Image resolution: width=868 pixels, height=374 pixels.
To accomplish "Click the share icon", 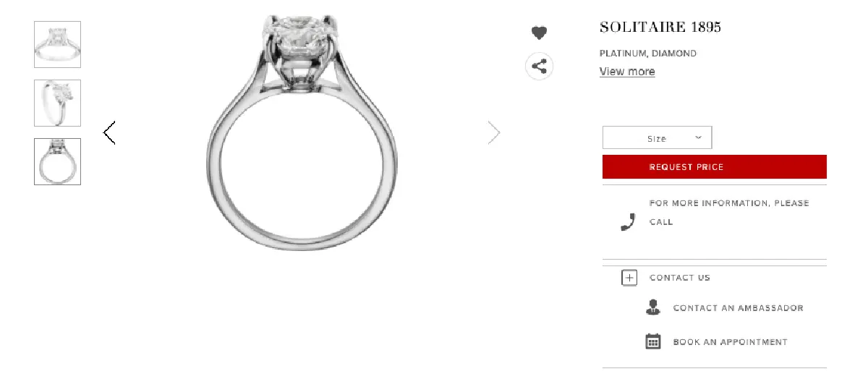I will [x=539, y=67].
